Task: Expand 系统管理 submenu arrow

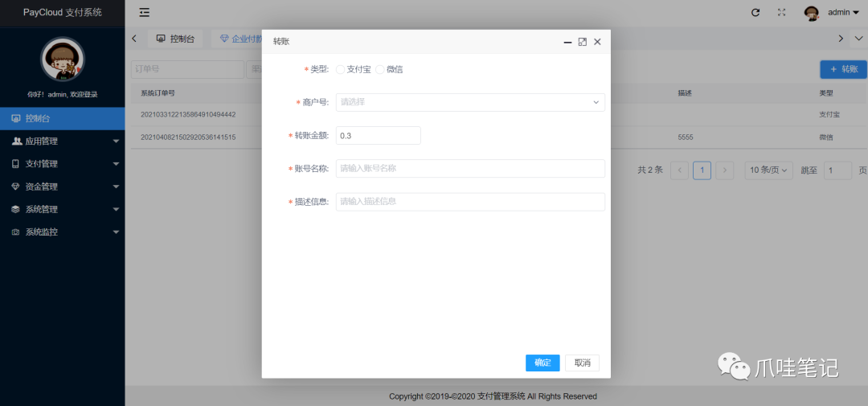Action: [x=116, y=209]
